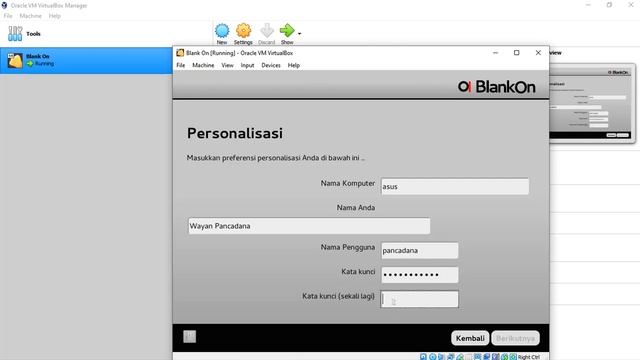Click the New machine icon in VirtualBox Manager

point(222,31)
